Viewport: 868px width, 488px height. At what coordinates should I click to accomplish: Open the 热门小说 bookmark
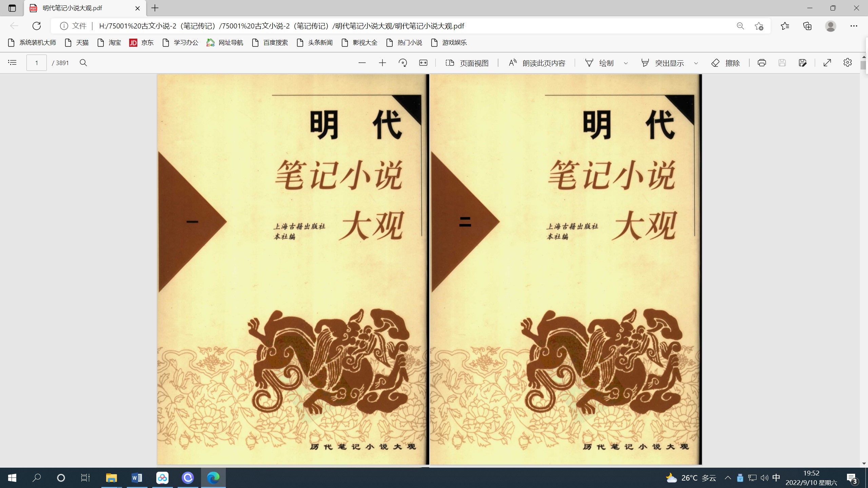pos(404,43)
